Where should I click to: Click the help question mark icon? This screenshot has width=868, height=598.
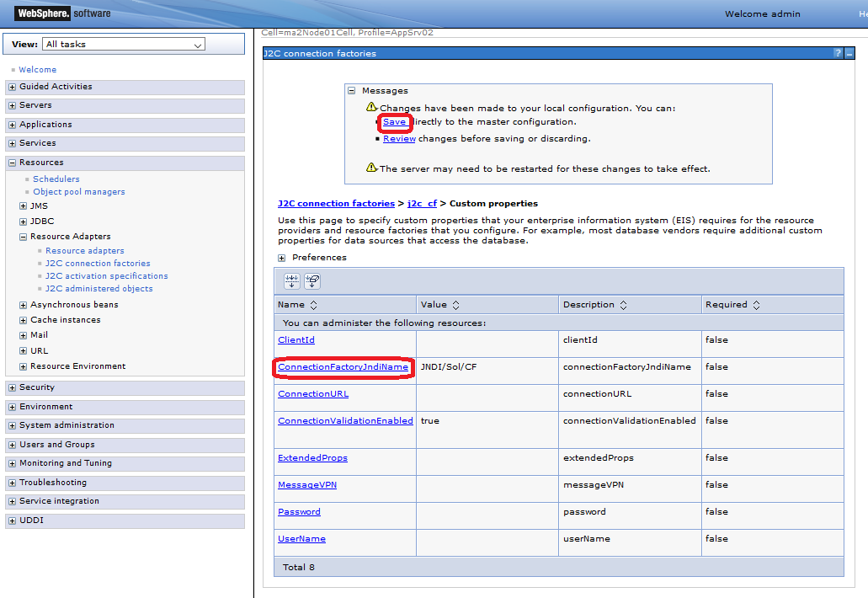click(838, 53)
